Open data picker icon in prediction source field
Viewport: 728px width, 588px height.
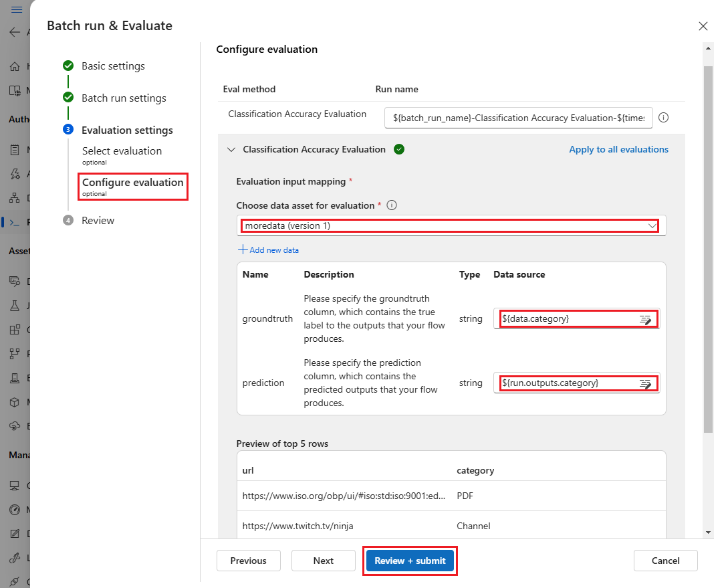point(645,384)
